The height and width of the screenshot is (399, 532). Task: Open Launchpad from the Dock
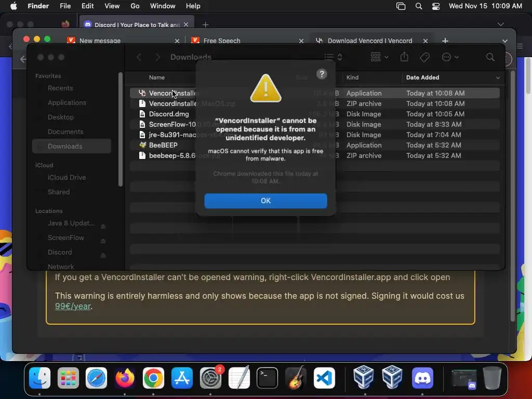point(68,378)
